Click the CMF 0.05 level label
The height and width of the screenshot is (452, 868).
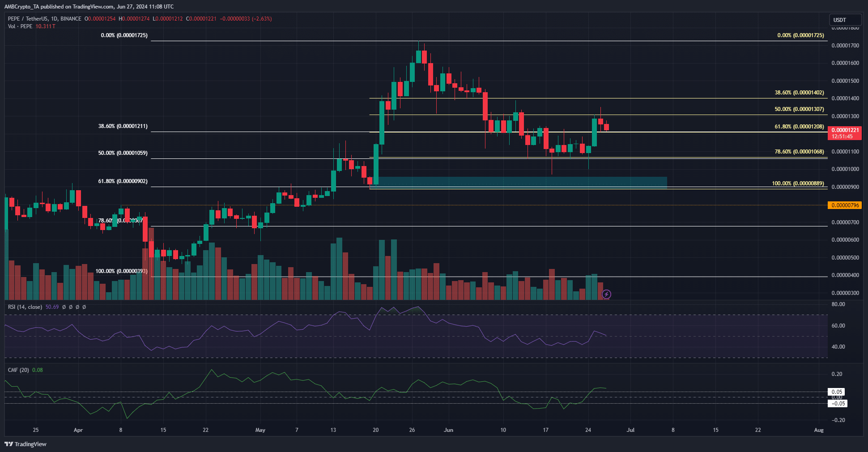point(837,392)
